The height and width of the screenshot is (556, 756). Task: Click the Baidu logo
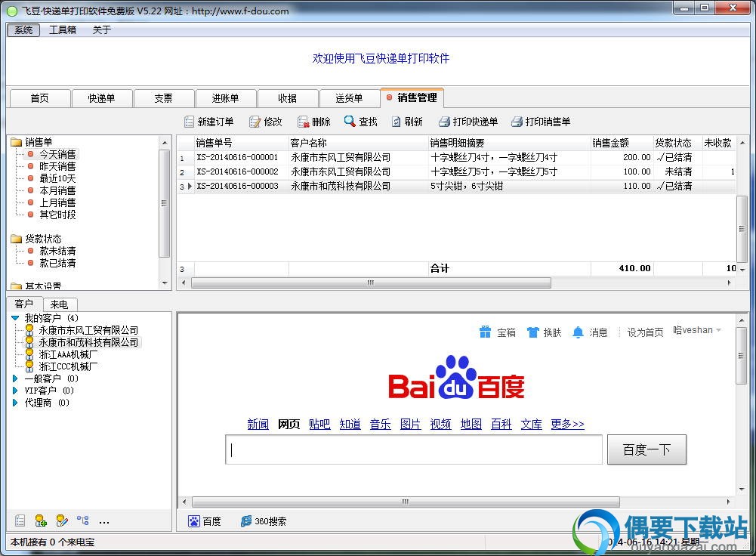tap(456, 378)
